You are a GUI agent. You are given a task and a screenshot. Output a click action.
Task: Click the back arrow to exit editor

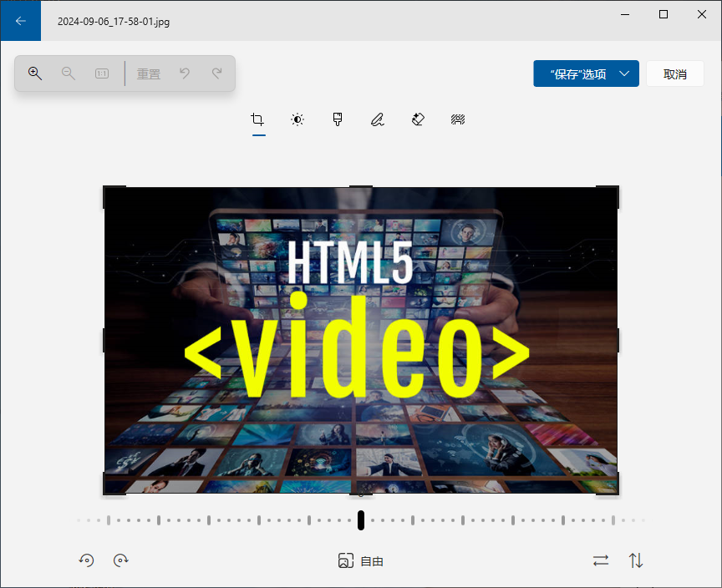pos(20,21)
